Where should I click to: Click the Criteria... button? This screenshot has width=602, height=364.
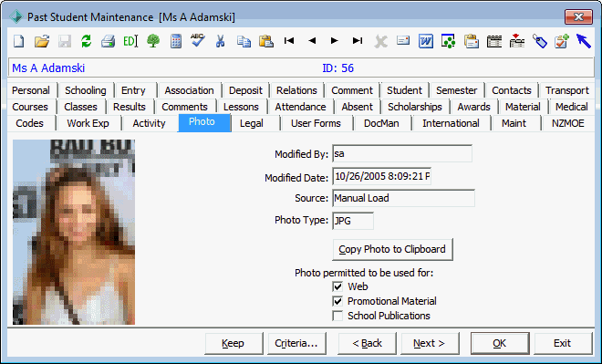coord(296,343)
